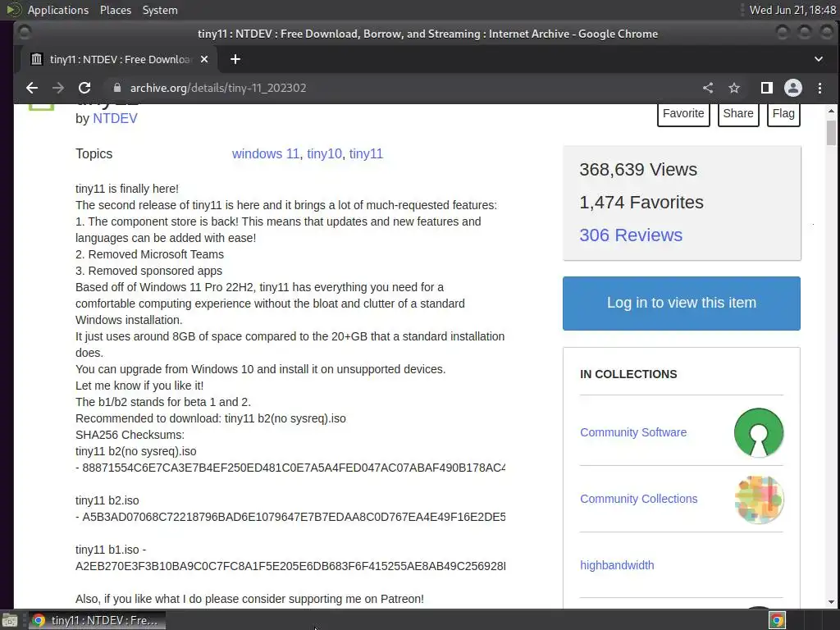The width and height of the screenshot is (840, 630).
Task: Select the tiny11 : NTDEV tab
Action: click(x=119, y=59)
